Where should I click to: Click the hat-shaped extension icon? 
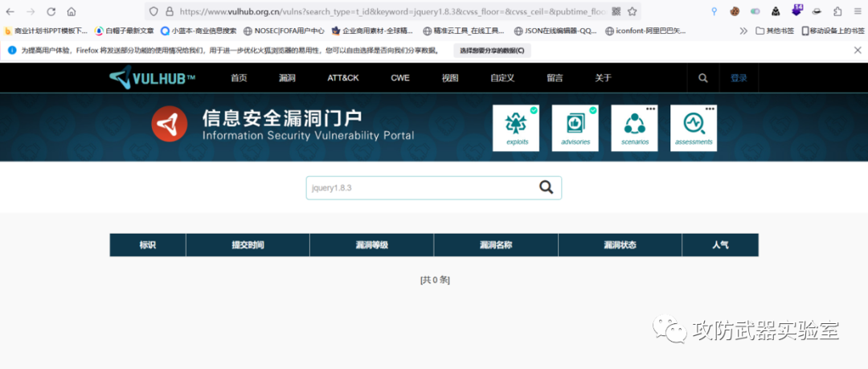[817, 11]
